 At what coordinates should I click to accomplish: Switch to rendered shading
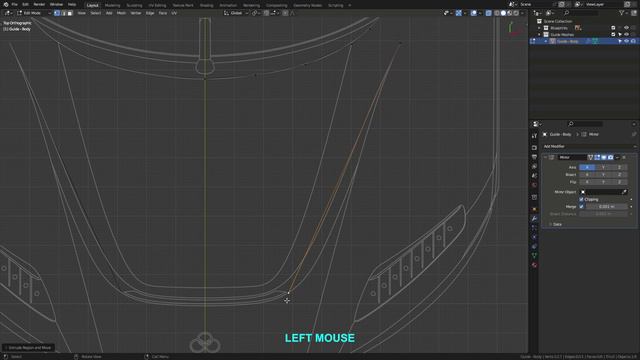tap(516, 13)
